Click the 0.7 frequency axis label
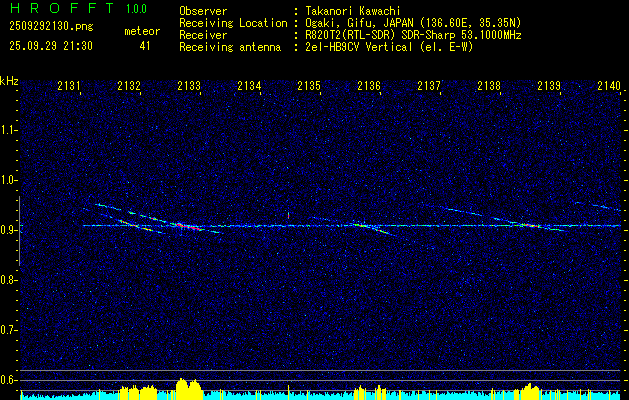The image size is (629, 400). pos(10,329)
